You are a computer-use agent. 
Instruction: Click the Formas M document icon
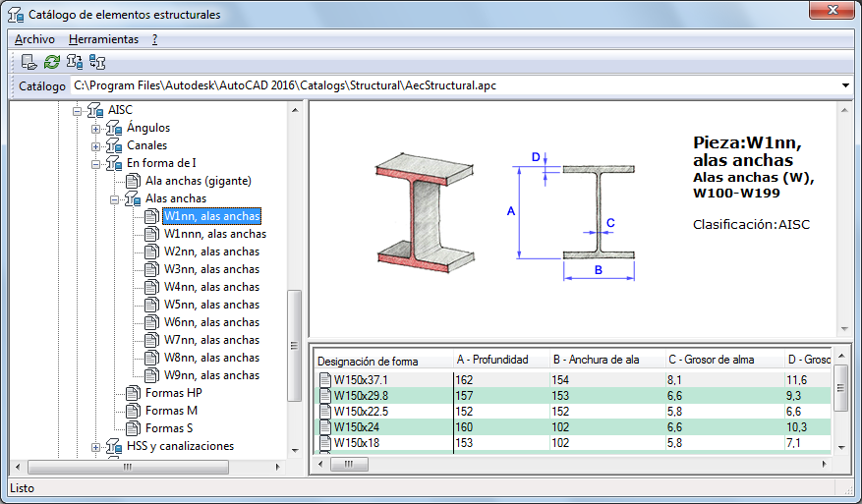133,411
